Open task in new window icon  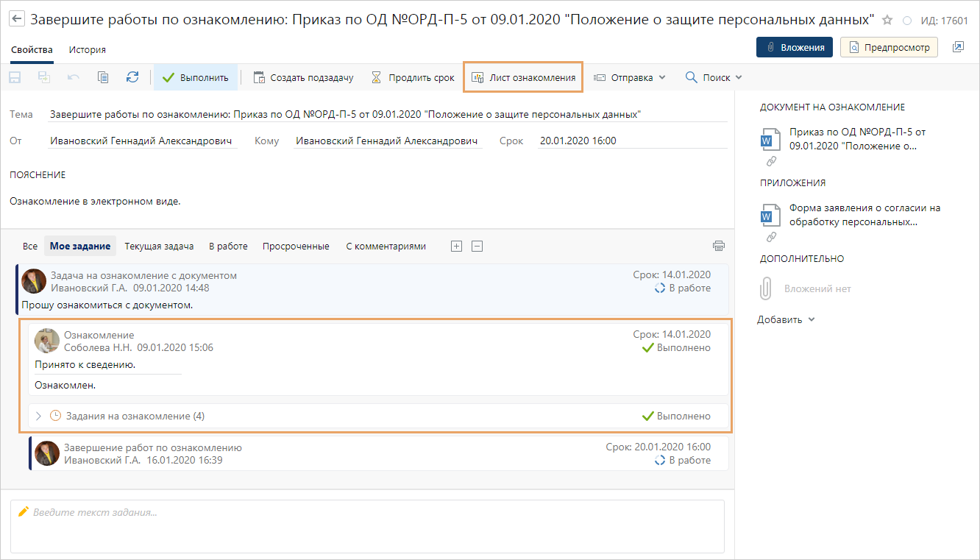[x=957, y=47]
